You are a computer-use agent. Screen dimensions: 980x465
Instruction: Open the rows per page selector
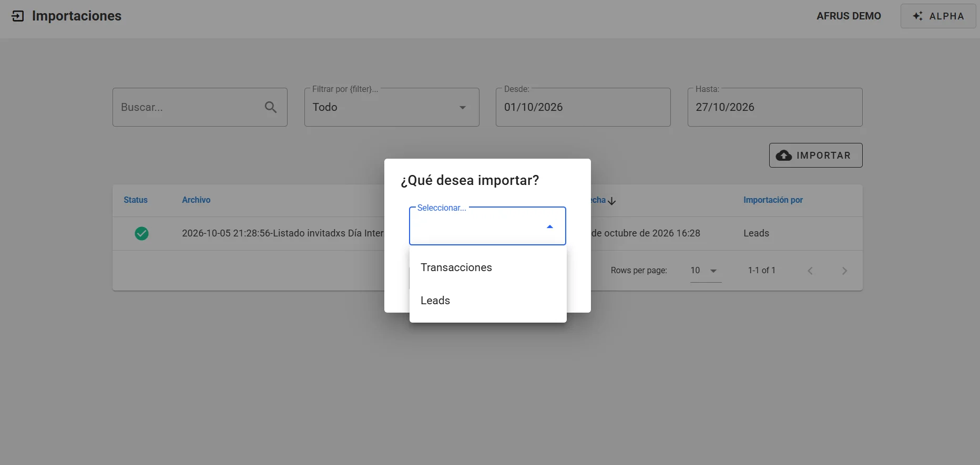point(706,271)
